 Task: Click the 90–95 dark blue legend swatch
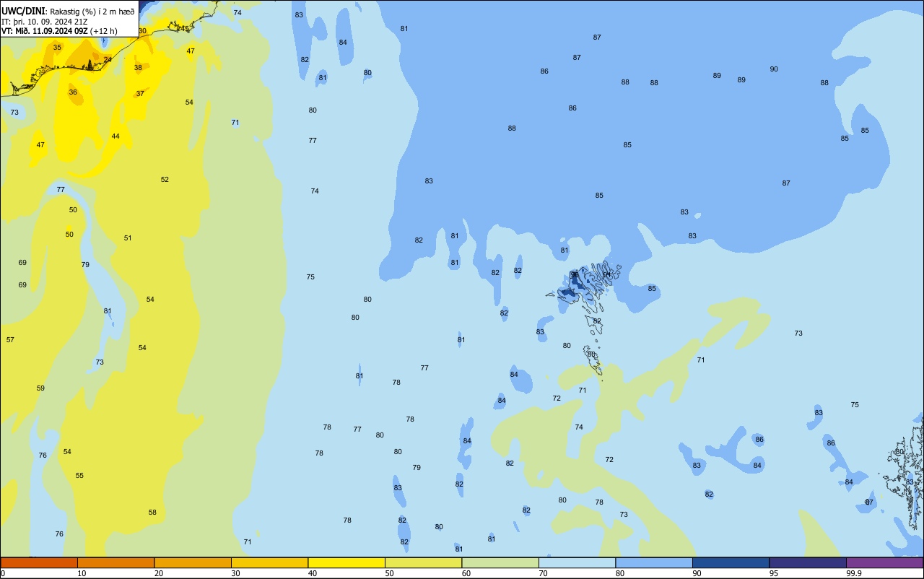tap(731, 562)
